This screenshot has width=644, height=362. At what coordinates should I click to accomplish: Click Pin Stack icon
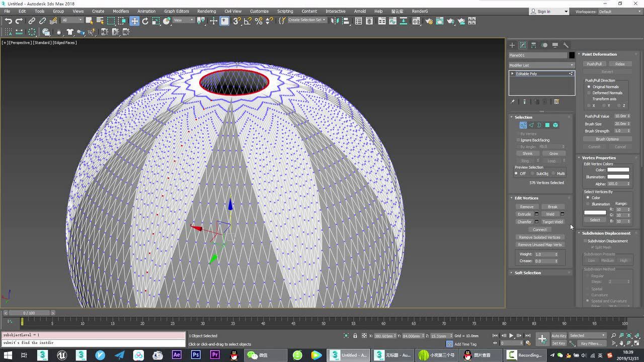[x=513, y=102]
